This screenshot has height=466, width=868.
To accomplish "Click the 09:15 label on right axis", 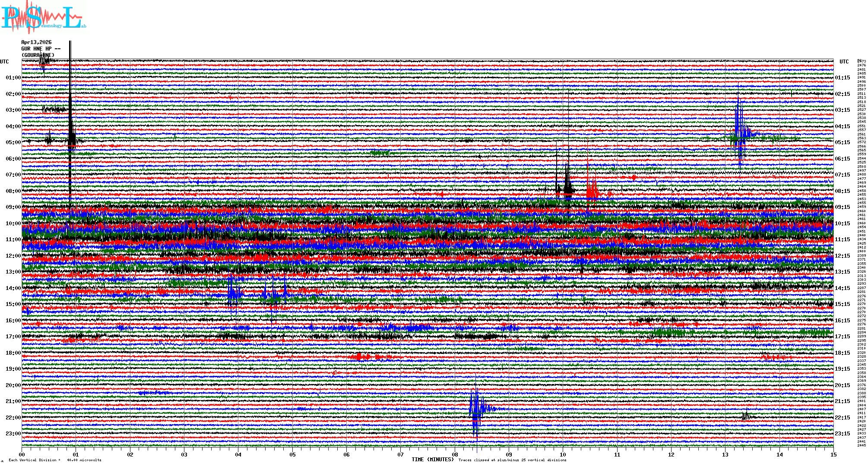I will (x=843, y=207).
